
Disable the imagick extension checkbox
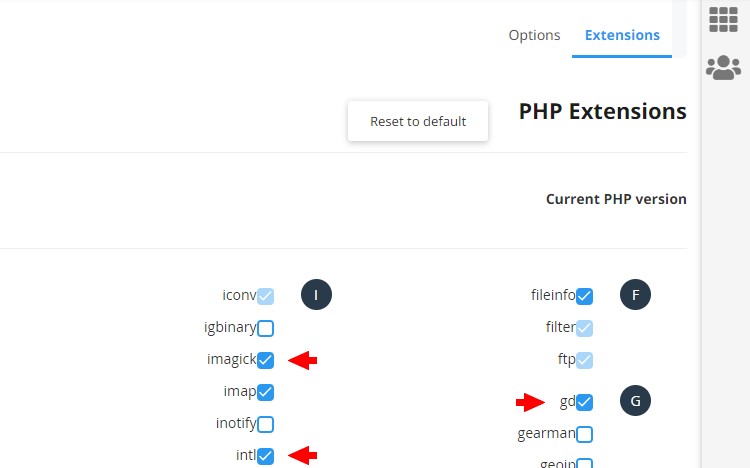pyautogui.click(x=265, y=360)
